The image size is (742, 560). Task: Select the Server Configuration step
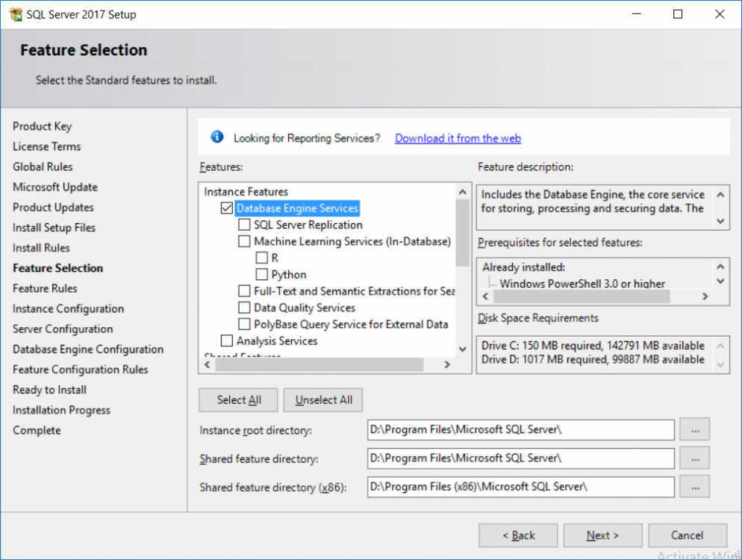[x=63, y=329]
